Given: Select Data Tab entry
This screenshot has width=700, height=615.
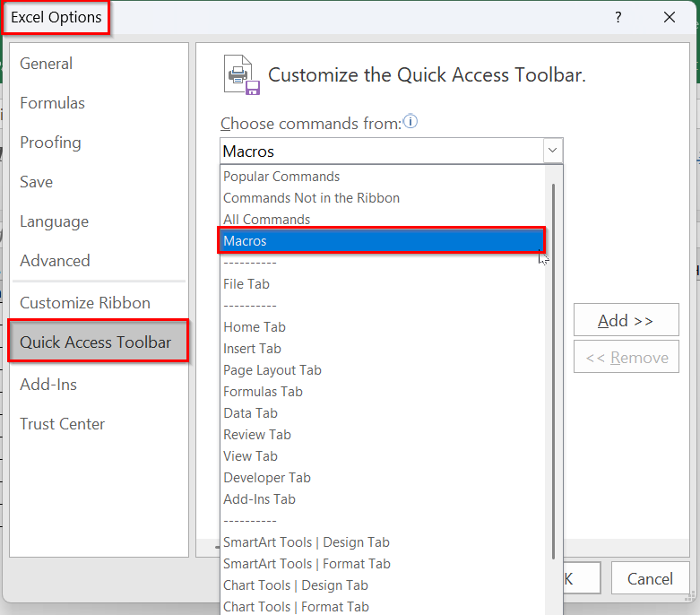Looking at the screenshot, I should [383, 413].
